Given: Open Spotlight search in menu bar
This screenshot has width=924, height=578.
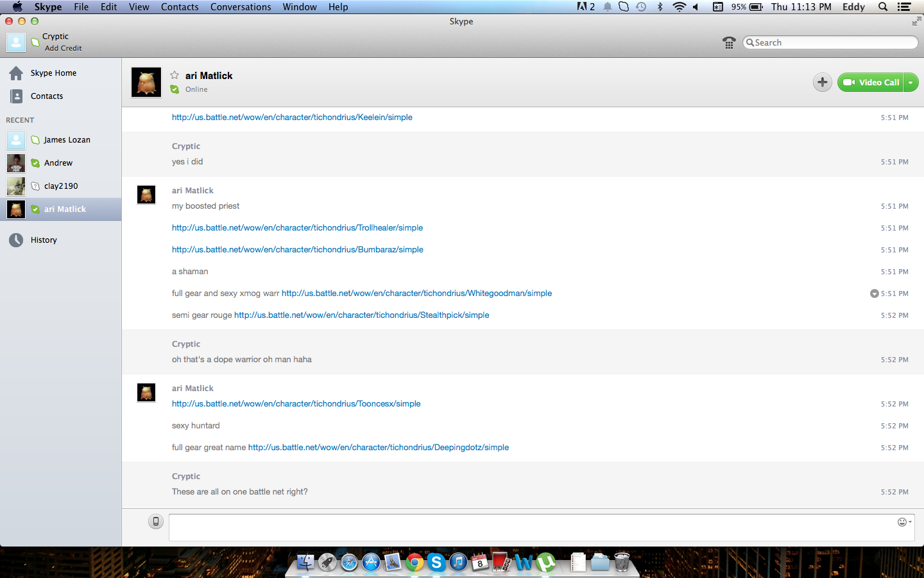Looking at the screenshot, I should pyautogui.click(x=883, y=7).
